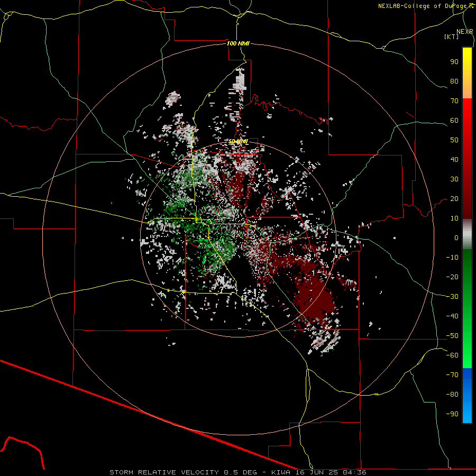The image size is (476, 476).
Task: Click the -10 value on the velocity scale
Action: (x=452, y=258)
